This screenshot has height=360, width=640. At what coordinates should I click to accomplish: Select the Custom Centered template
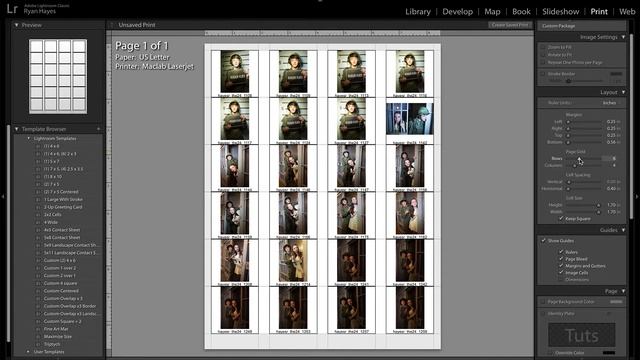click(x=61, y=291)
